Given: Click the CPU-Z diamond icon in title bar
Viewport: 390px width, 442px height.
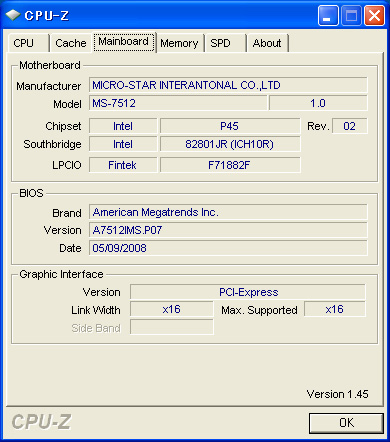Looking at the screenshot, I should [13, 15].
